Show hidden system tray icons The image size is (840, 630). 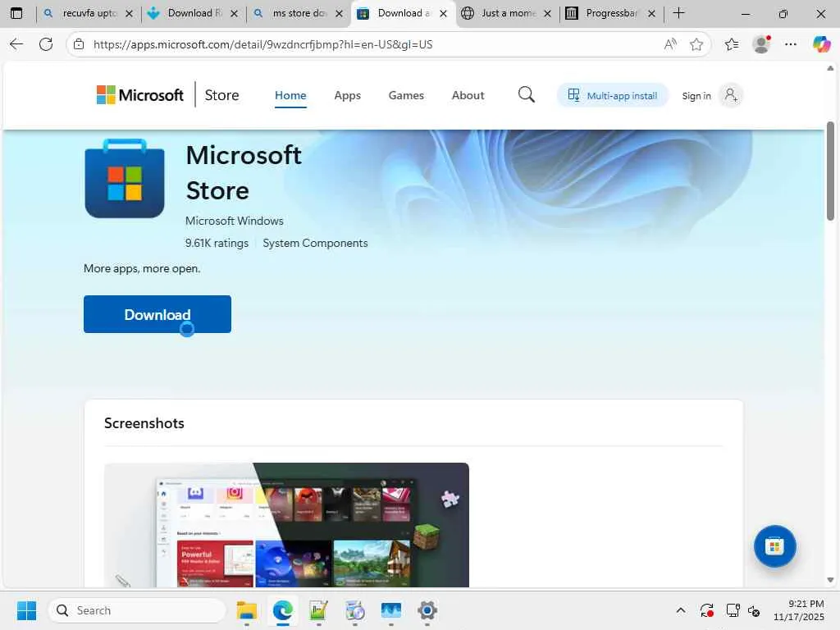[x=680, y=610]
